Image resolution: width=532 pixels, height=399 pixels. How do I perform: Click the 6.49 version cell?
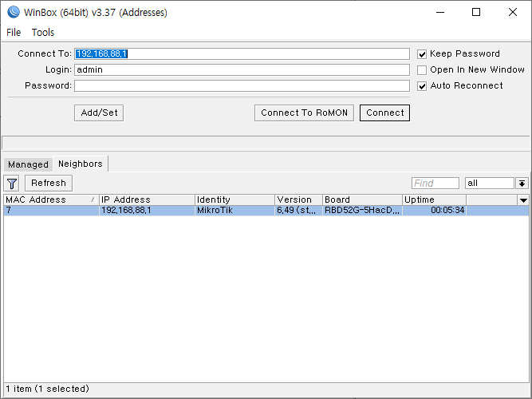[298, 210]
